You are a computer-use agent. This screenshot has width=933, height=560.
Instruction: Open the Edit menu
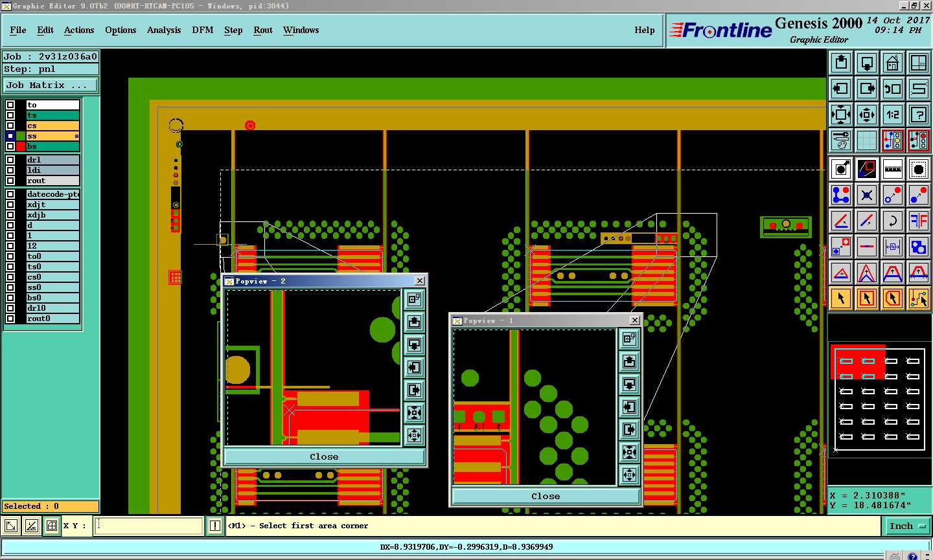45,30
